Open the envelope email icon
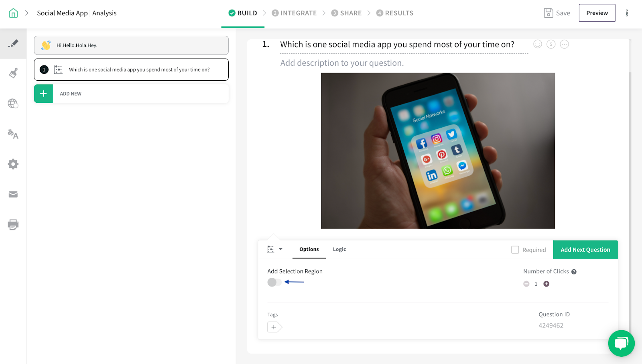Image resolution: width=642 pixels, height=364 pixels. pos(13,195)
